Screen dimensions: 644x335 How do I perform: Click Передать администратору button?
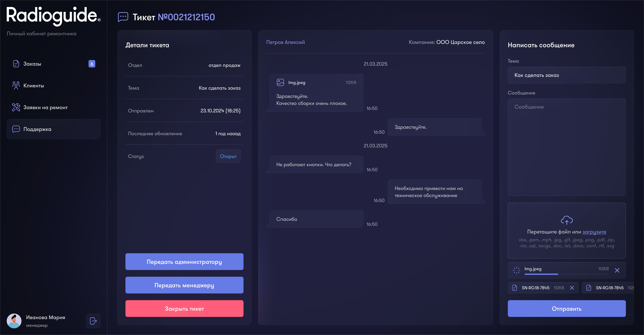[x=184, y=262]
